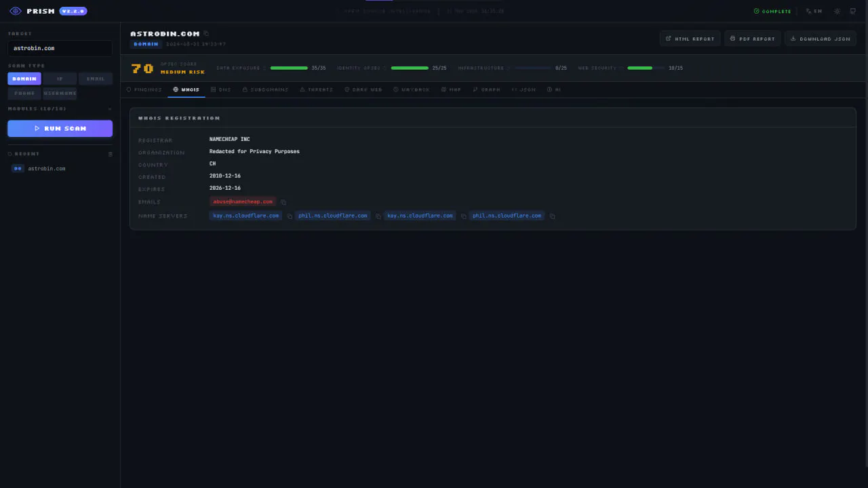The image size is (868, 488).
Task: Click the registrar value NAMECHEAP INC
Action: tap(229, 140)
